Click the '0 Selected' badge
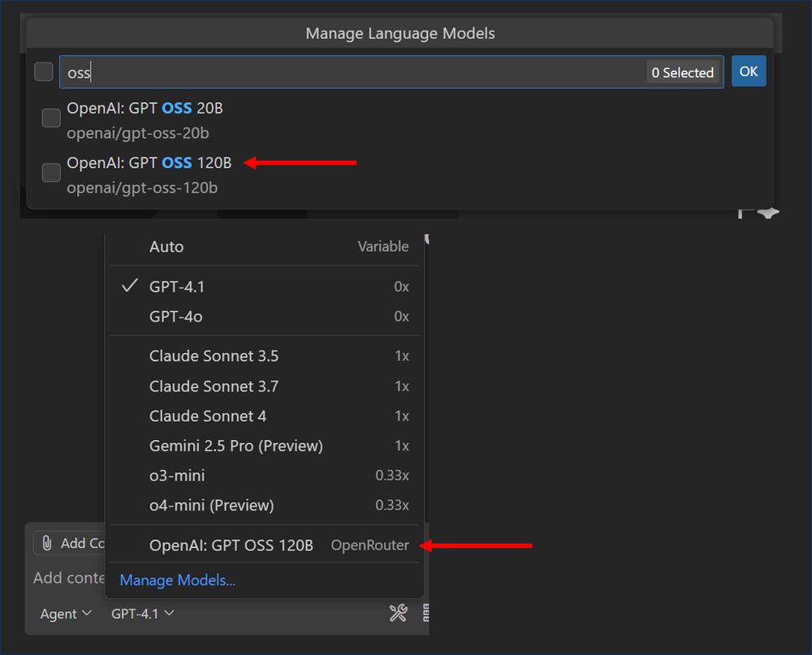The image size is (812, 655). [683, 72]
